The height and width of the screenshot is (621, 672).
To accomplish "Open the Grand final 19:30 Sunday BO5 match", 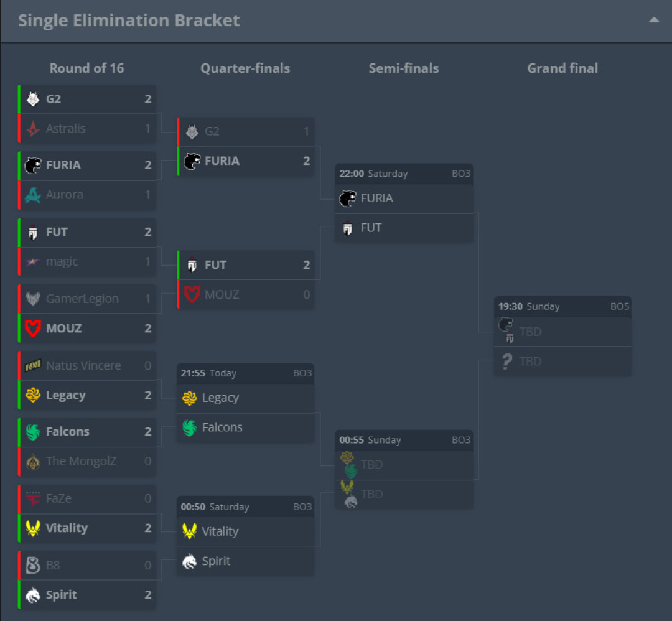I will [x=562, y=337].
